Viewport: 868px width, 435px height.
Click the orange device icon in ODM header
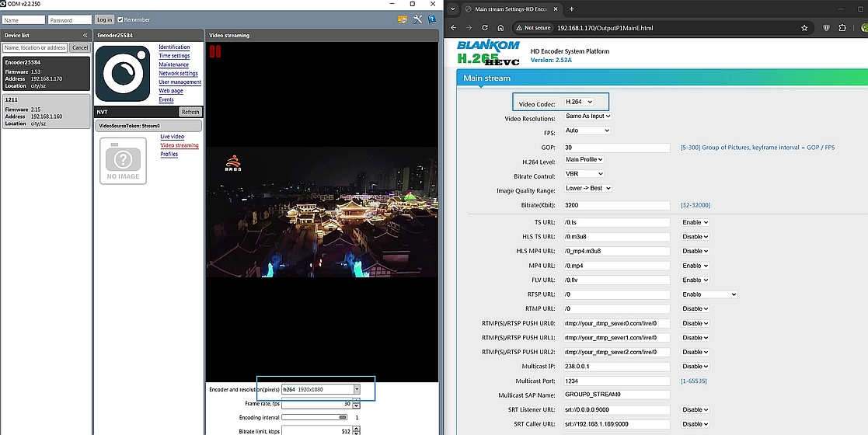pos(403,19)
